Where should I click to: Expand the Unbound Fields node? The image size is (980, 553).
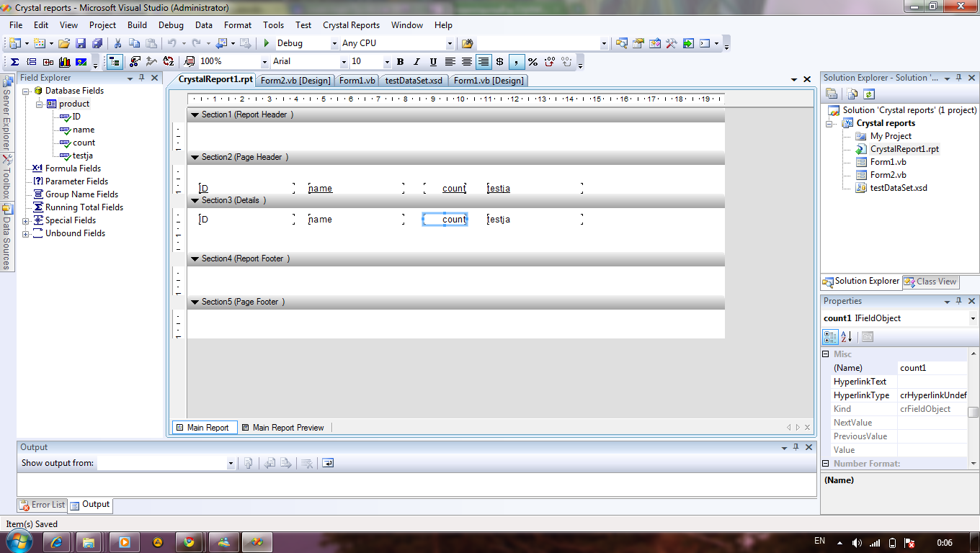(26, 233)
